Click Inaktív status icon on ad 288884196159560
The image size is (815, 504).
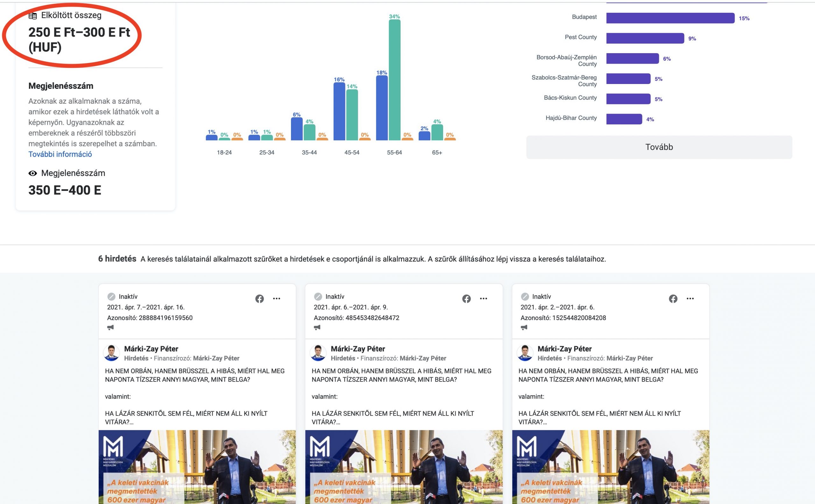click(111, 296)
